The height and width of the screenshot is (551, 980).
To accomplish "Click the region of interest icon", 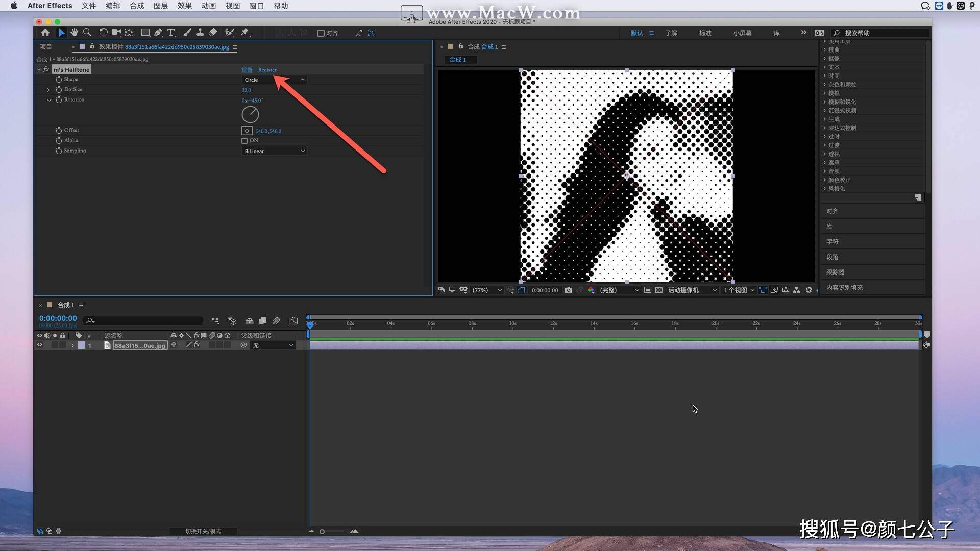I will [648, 290].
